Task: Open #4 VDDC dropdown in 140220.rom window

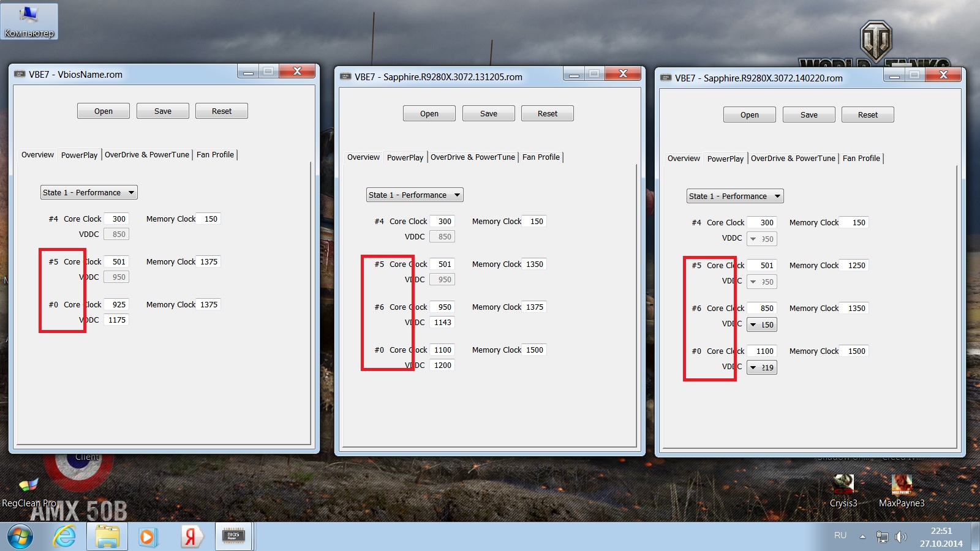Action: (x=762, y=239)
